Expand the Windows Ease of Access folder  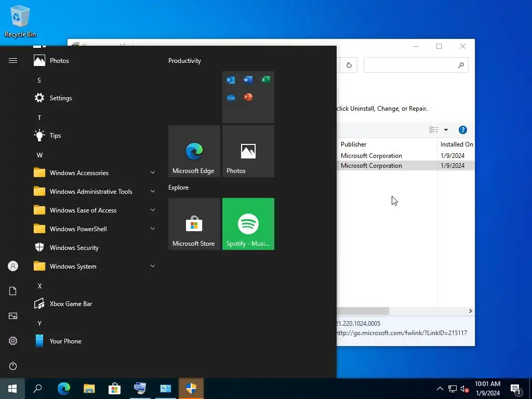point(153,210)
